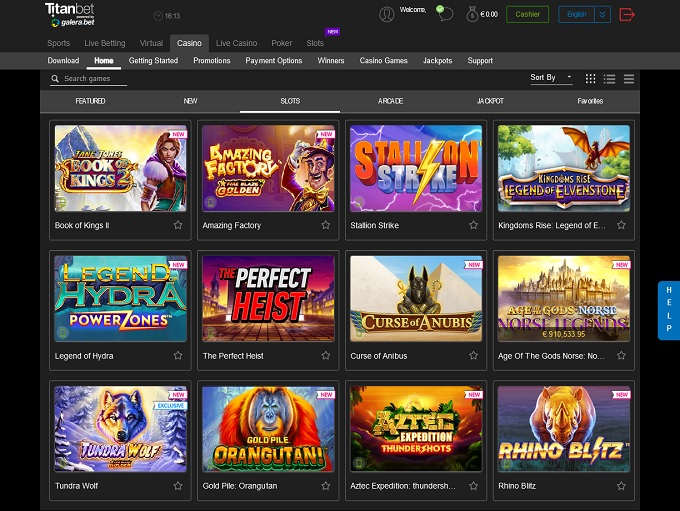Open the chat messages bubble icon

(444, 13)
